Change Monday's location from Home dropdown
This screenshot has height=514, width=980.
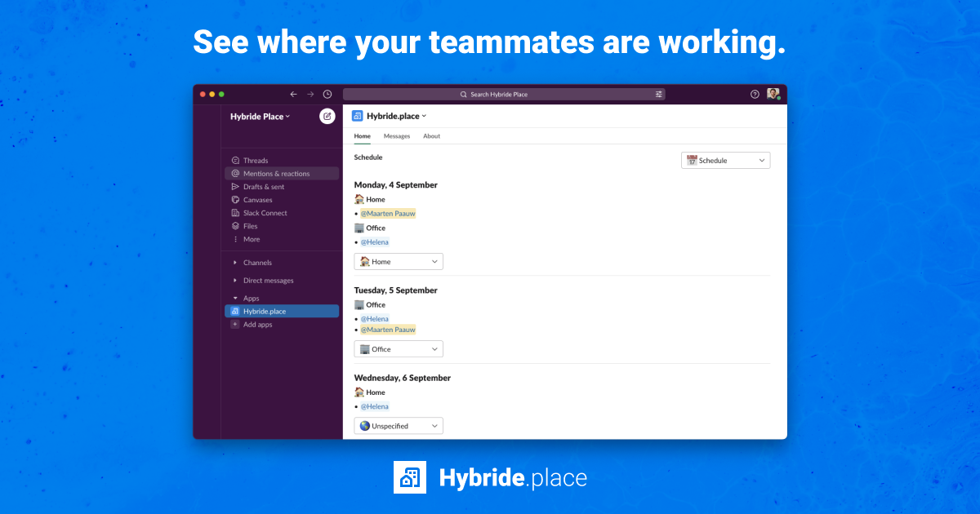click(x=398, y=261)
